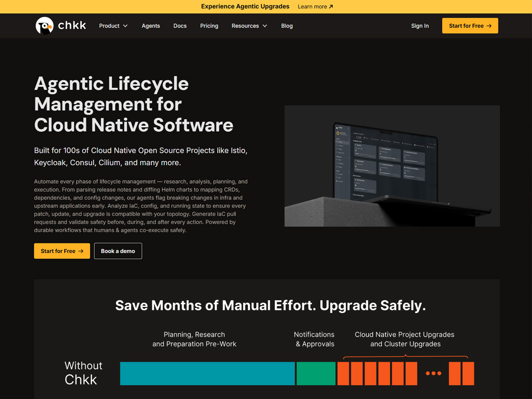Click the teal Planning pre-work bar
Viewport: 532px width, 399px height.
[x=207, y=373]
